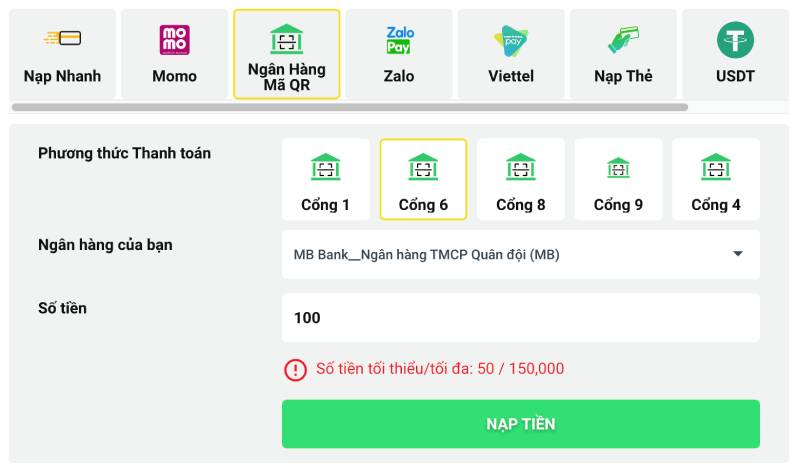
Task: Select the Cổng 6 payment gateway
Action: click(423, 179)
